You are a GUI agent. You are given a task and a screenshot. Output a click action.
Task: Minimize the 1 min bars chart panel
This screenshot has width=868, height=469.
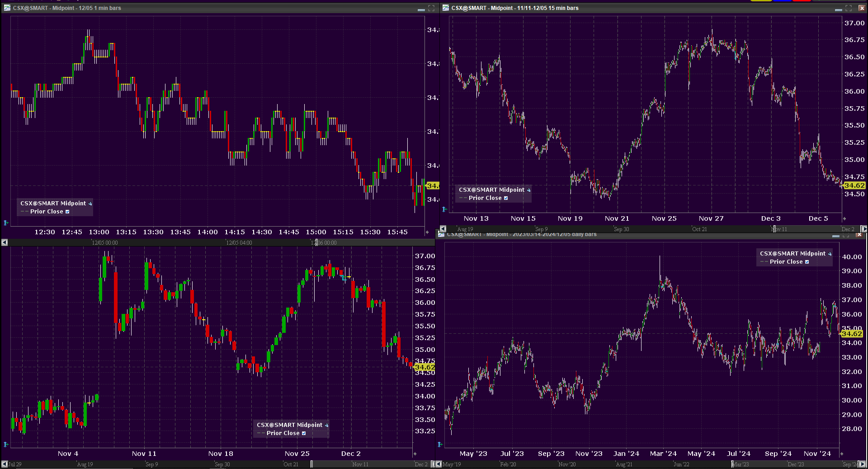(x=421, y=9)
